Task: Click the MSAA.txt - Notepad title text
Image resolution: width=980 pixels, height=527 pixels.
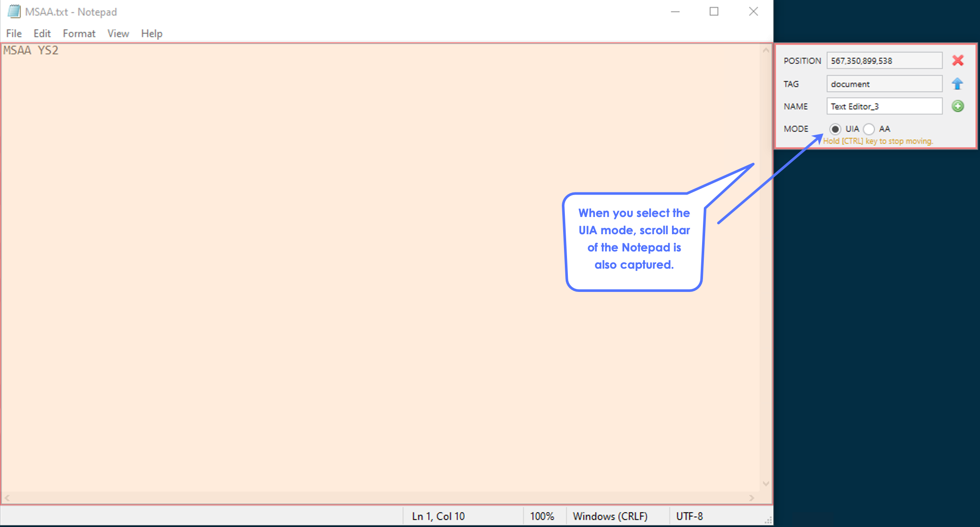Action: (x=71, y=12)
